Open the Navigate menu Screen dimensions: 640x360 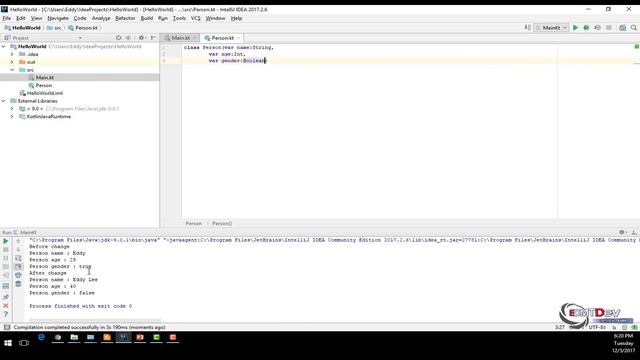tap(58, 18)
